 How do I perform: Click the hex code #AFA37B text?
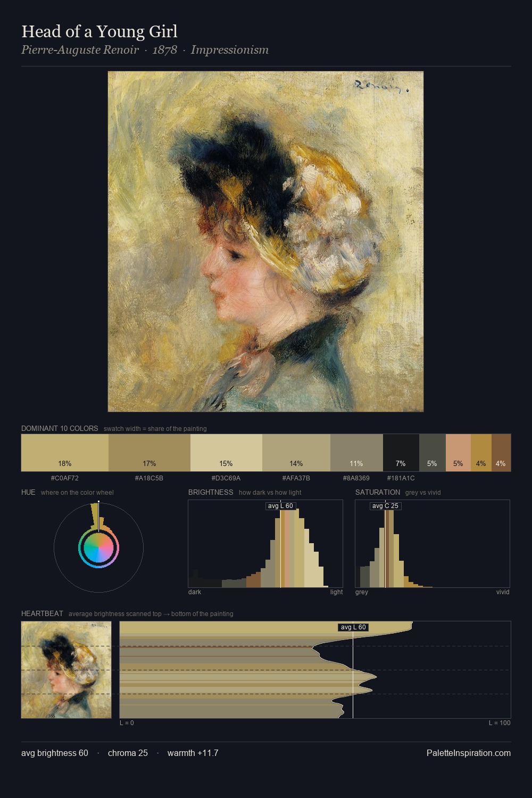(296, 478)
